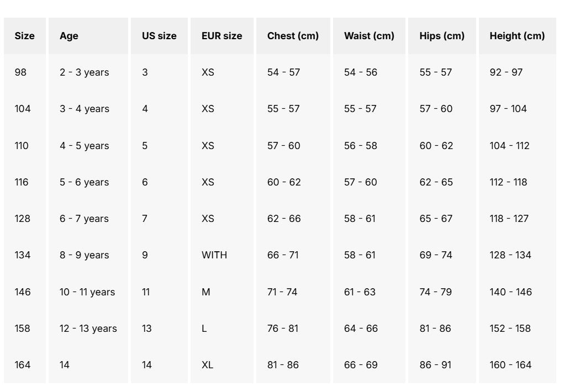This screenshot has height=392, width=564.
Task: Select height value 160 - 164
Action: pyautogui.click(x=510, y=365)
